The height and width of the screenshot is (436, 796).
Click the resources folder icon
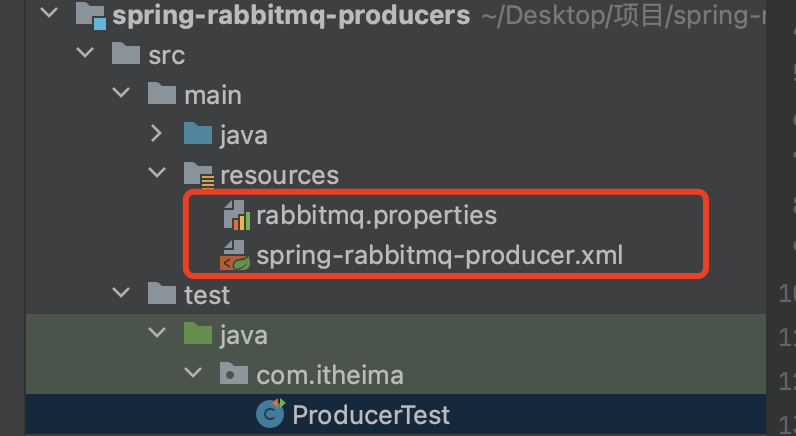pyautogui.click(x=198, y=175)
